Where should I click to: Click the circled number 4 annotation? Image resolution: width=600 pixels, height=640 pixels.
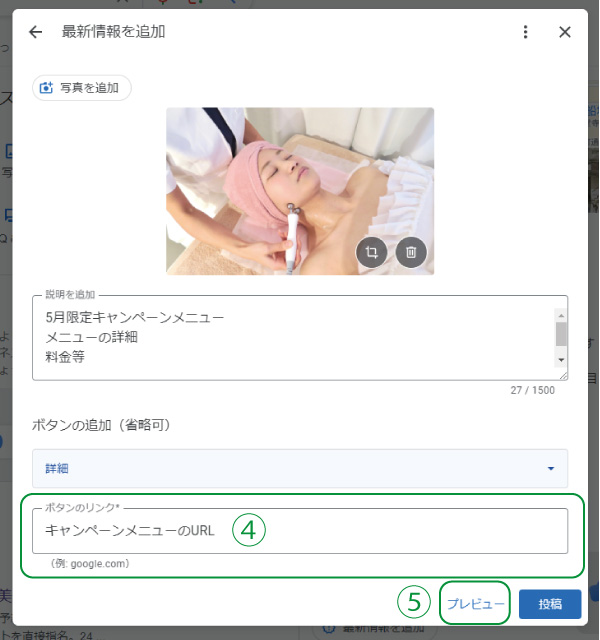250,531
